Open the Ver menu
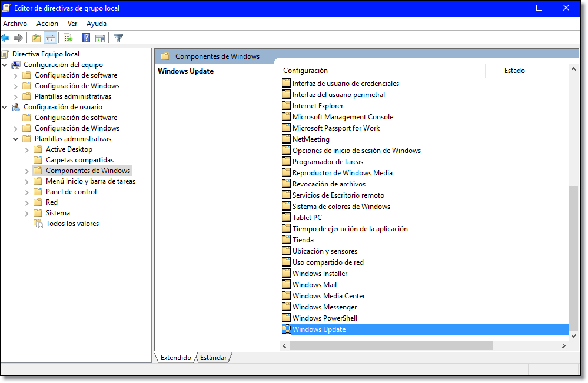The width and height of the screenshot is (588, 383). click(x=72, y=23)
